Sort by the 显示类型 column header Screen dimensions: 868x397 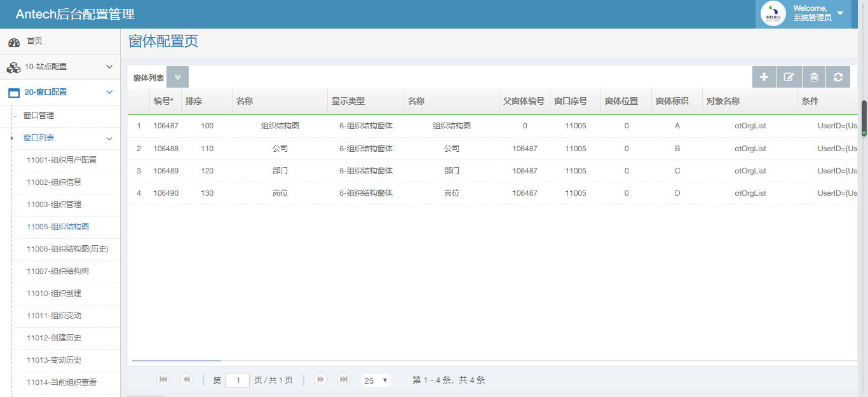365,101
